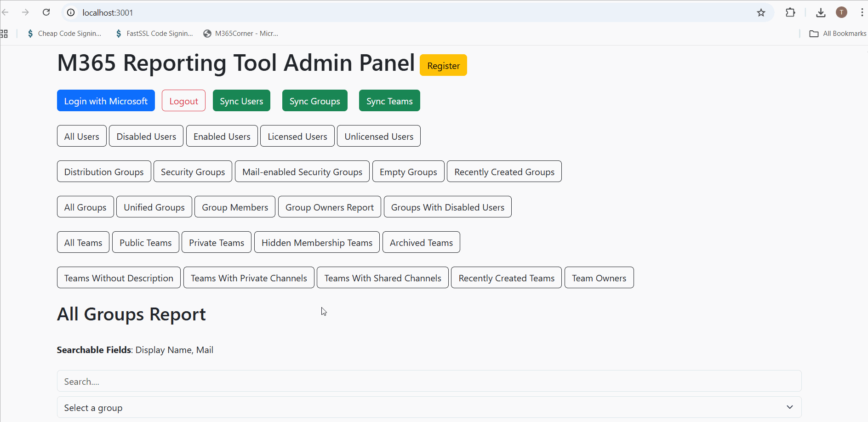Open the M365Corner bookmark
This screenshot has height=422, width=868.
241,34
